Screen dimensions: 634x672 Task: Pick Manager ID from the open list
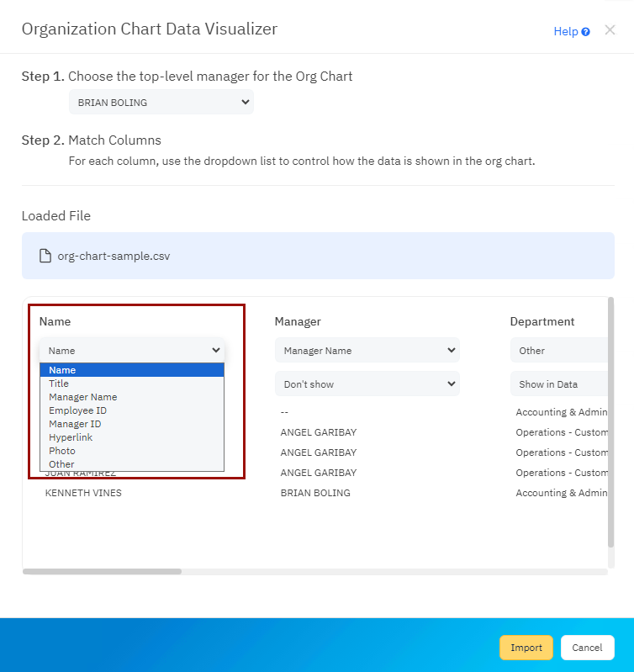pyautogui.click(x=75, y=424)
